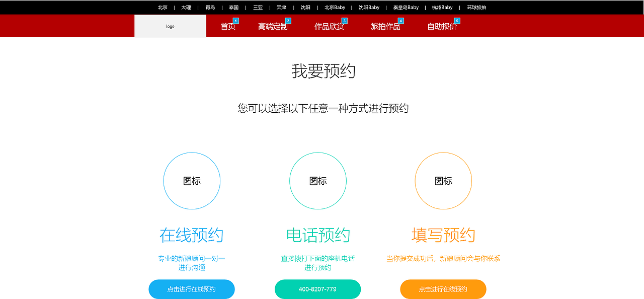Click the 环球旅拍 link
The image size is (644, 299).
coord(476,7)
